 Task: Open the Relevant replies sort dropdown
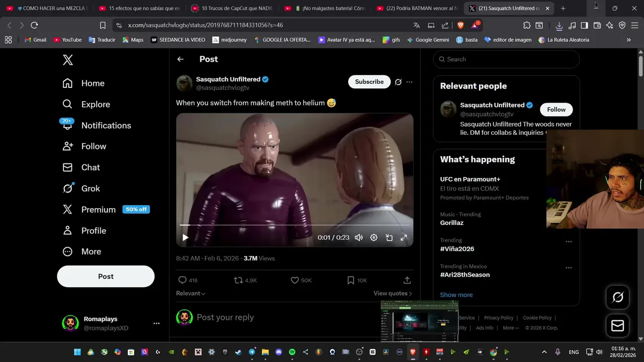[191, 294]
